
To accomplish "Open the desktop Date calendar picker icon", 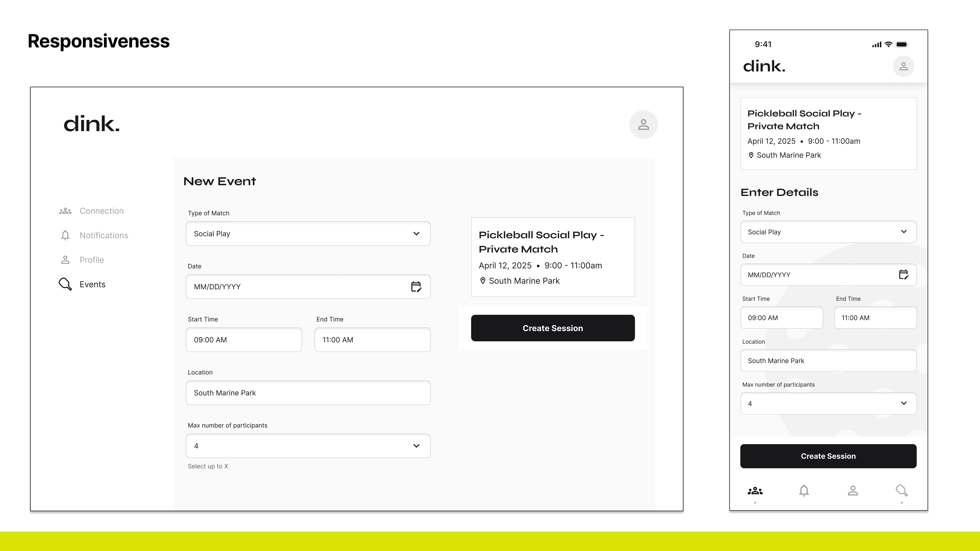I will coord(416,287).
